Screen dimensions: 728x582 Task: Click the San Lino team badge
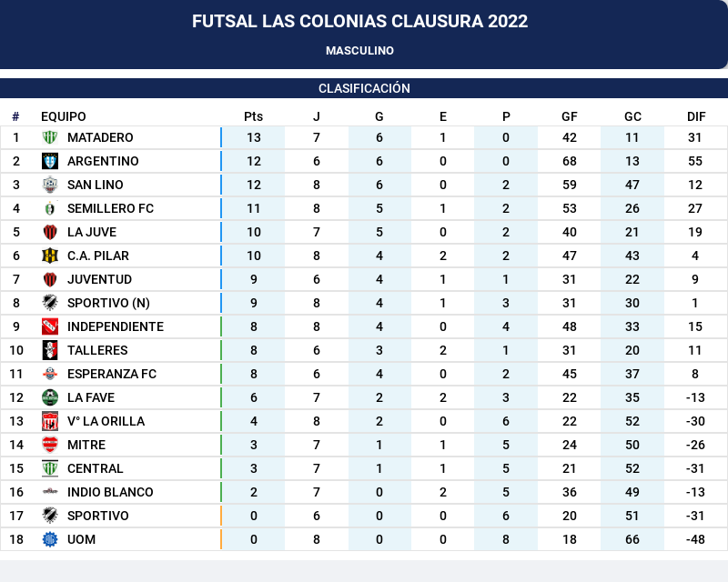coord(50,185)
